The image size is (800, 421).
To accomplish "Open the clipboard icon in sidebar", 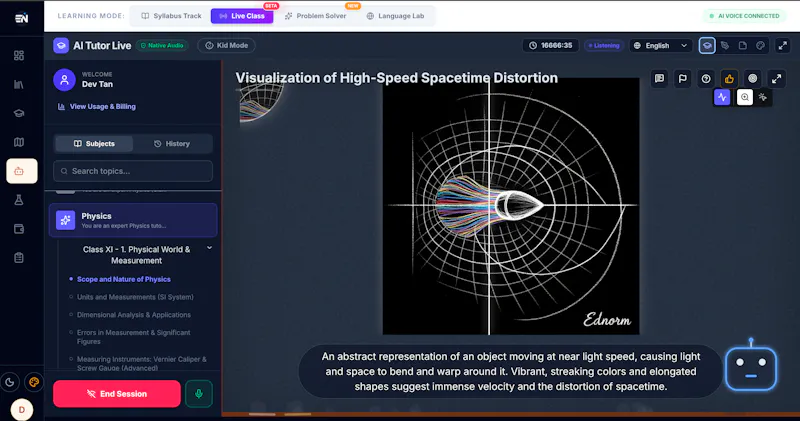I will pyautogui.click(x=19, y=258).
